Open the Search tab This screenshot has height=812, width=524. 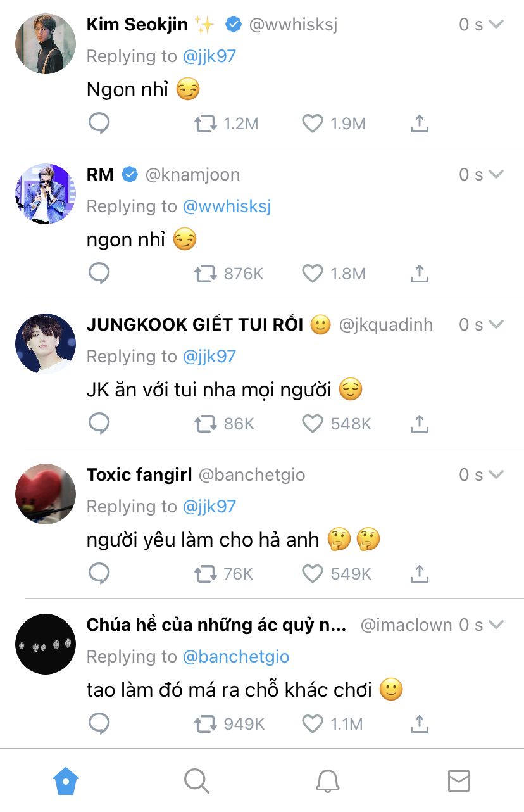click(196, 781)
